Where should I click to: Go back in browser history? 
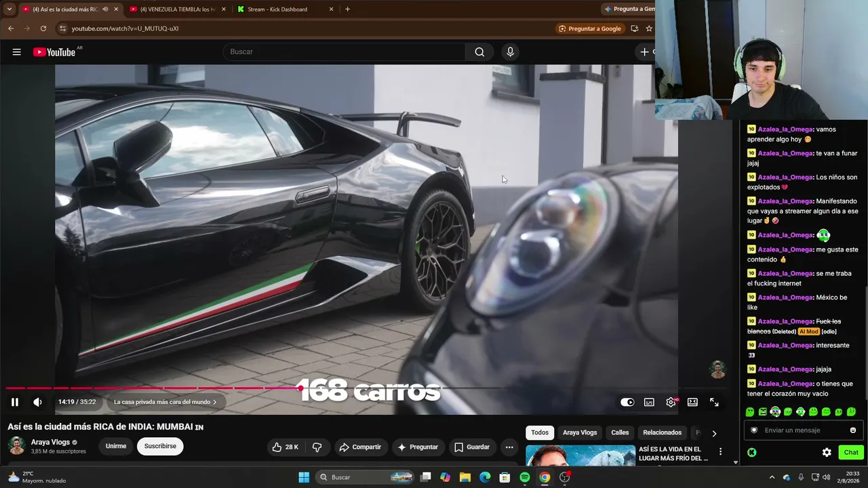(11, 28)
